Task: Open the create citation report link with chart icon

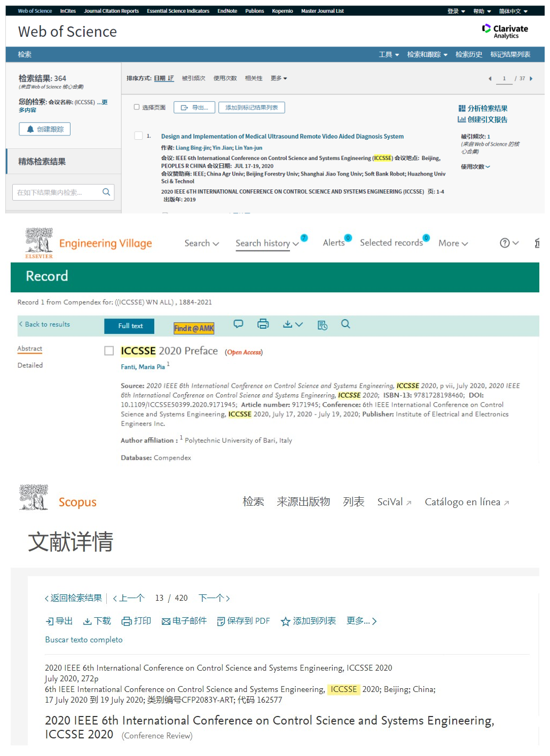Action: (483, 120)
